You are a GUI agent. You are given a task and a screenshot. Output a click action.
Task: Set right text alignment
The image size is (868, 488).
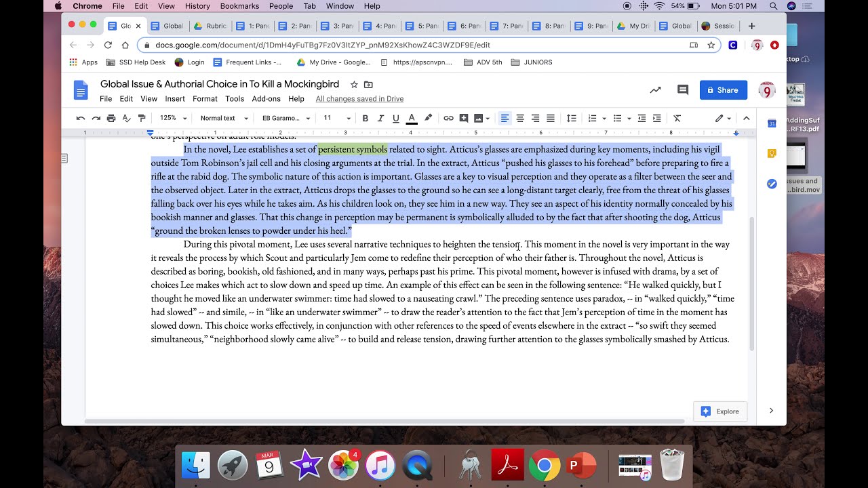[x=535, y=118]
